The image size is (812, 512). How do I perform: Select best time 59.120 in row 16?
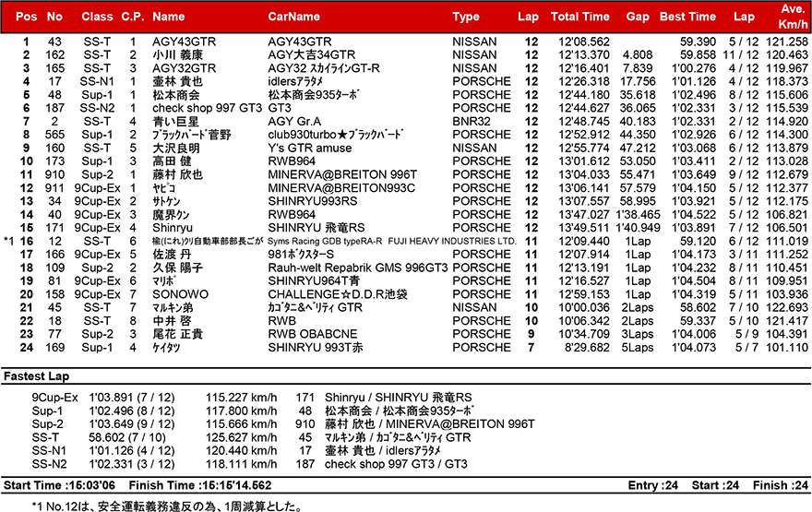[699, 242]
